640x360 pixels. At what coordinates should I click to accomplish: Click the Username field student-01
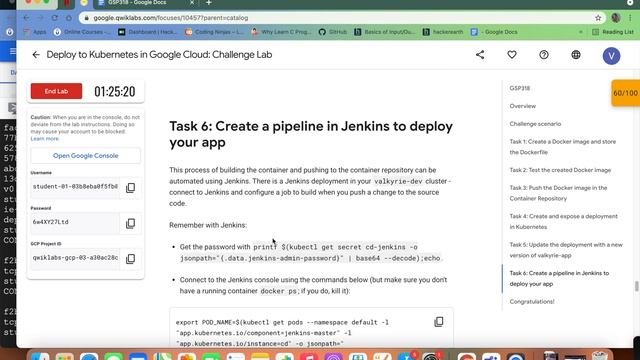(75, 187)
